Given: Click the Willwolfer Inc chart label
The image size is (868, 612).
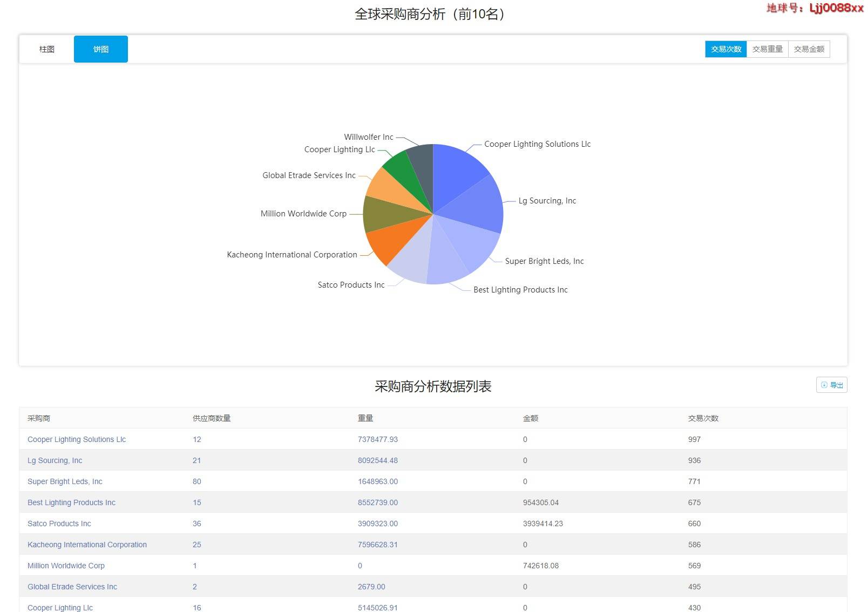Looking at the screenshot, I should pyautogui.click(x=369, y=137).
